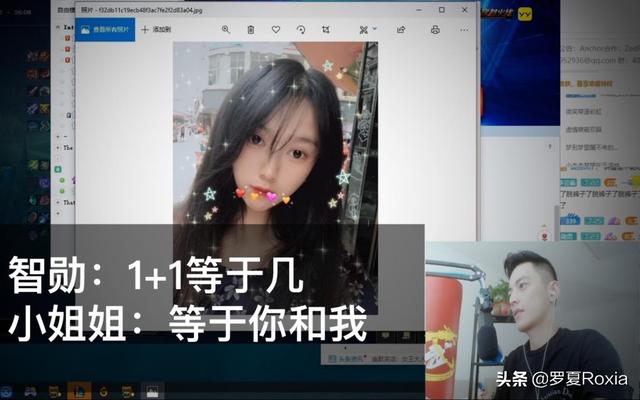Expand the edit and create dropdown arrow
640x400 pixels.
pos(375,30)
